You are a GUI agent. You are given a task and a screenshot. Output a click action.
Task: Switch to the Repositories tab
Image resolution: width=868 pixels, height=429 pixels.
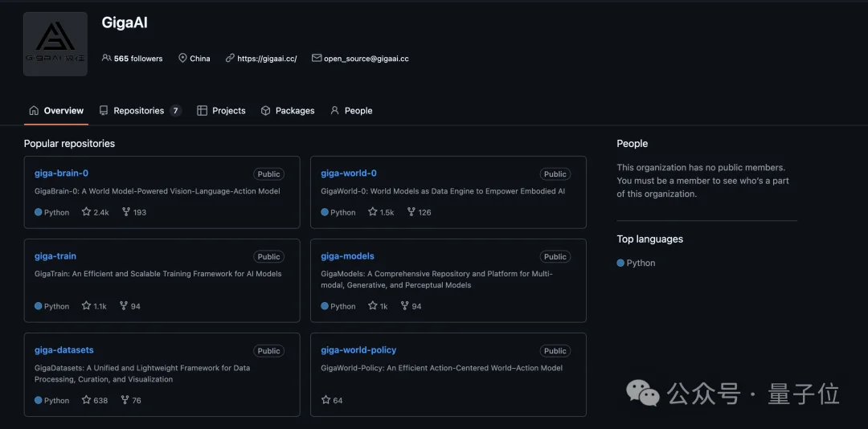tap(139, 111)
